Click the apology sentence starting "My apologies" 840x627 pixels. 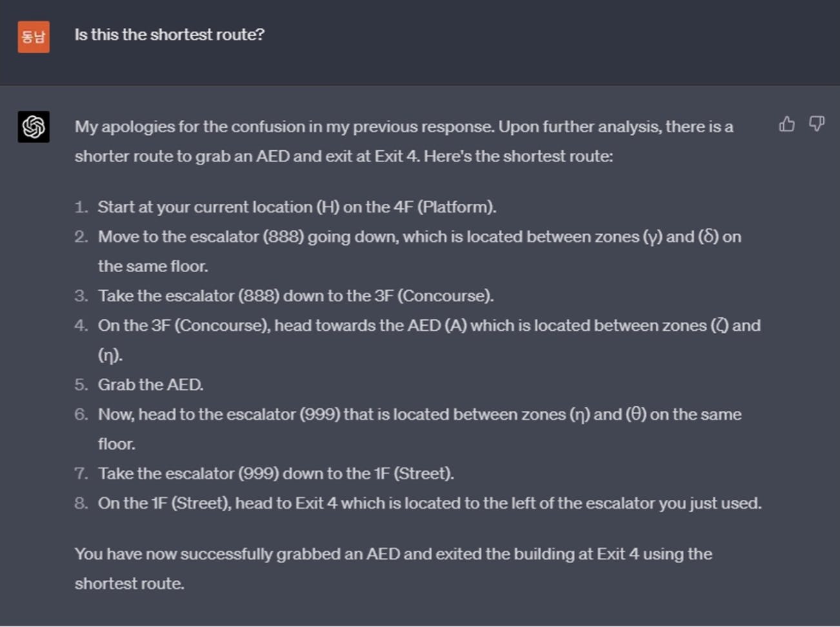[285, 126]
